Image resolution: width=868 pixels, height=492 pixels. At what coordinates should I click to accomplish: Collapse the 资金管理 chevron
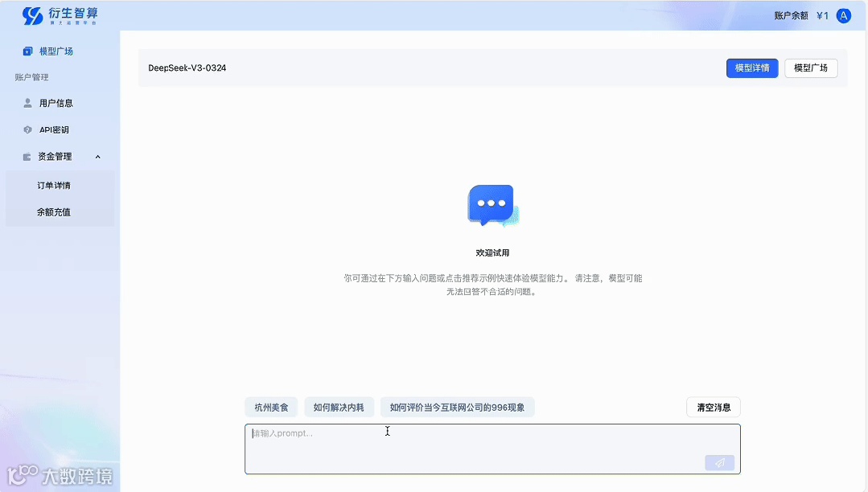(x=98, y=157)
